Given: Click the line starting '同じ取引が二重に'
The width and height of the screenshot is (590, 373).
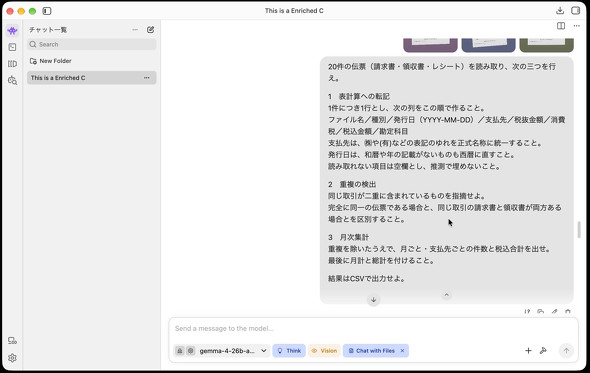Looking at the screenshot, I should point(407,196).
